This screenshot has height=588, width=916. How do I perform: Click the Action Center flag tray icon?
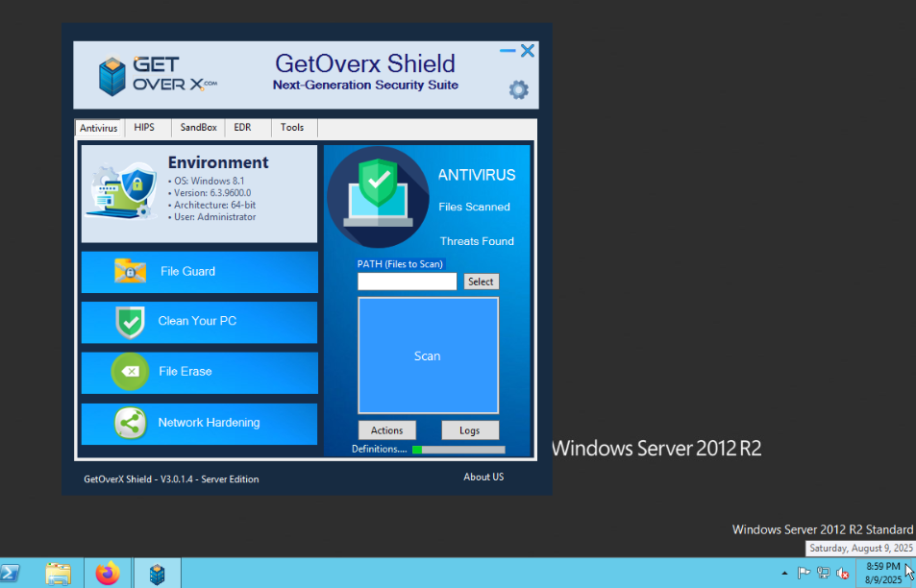point(804,574)
